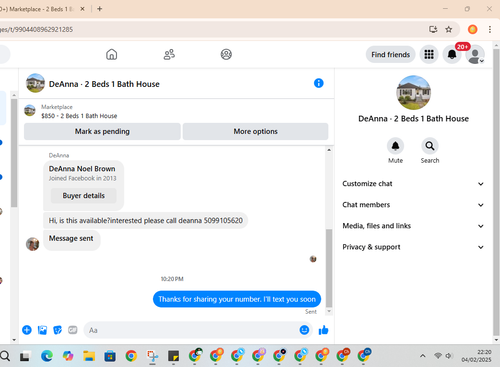Open a new browser tab
This screenshot has width=500, height=367.
[x=99, y=9]
